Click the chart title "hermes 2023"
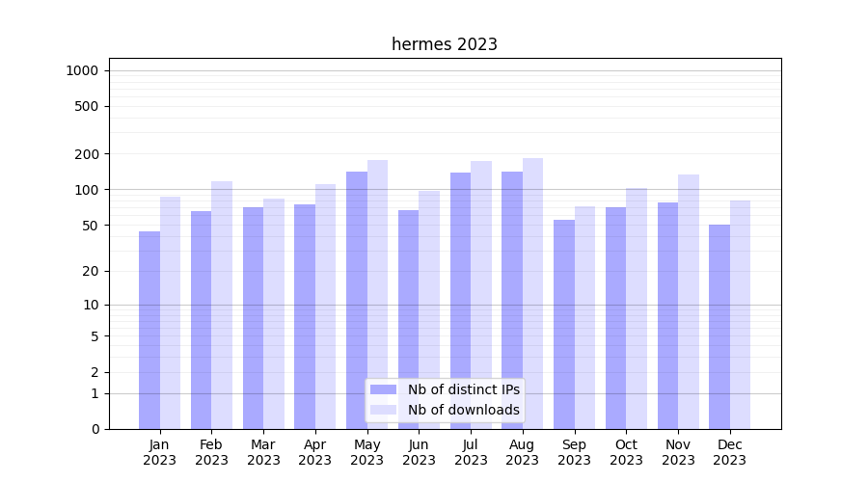This screenshot has width=868, height=482. click(x=445, y=44)
